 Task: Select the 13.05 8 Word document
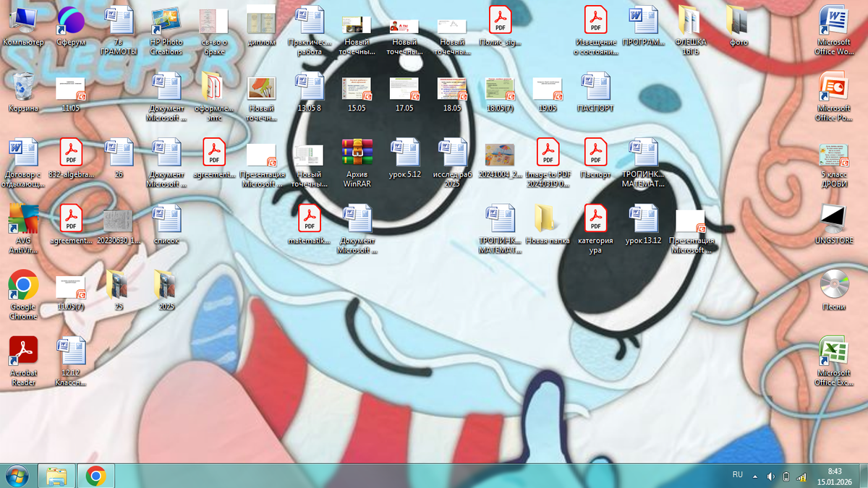point(310,92)
